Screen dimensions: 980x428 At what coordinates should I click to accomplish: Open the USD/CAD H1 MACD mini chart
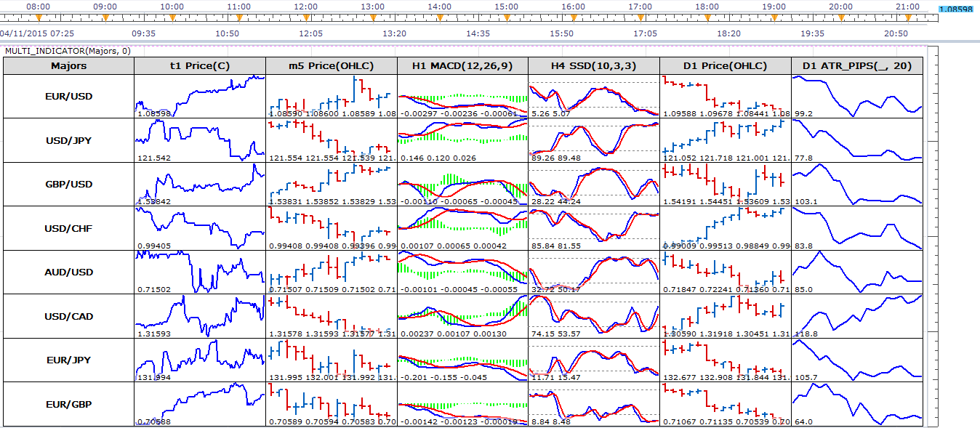pyautogui.click(x=463, y=316)
